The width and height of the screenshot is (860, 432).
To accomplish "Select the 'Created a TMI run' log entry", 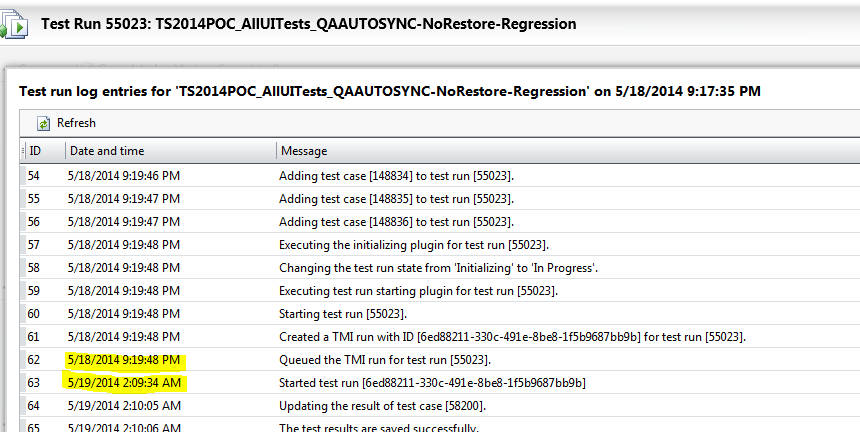I will point(512,337).
